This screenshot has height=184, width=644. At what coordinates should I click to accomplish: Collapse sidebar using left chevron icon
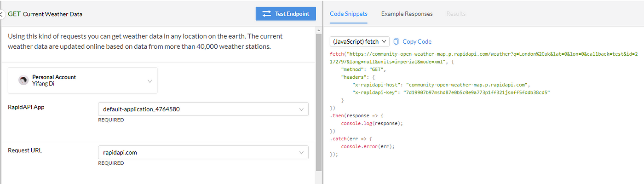pyautogui.click(x=1, y=14)
